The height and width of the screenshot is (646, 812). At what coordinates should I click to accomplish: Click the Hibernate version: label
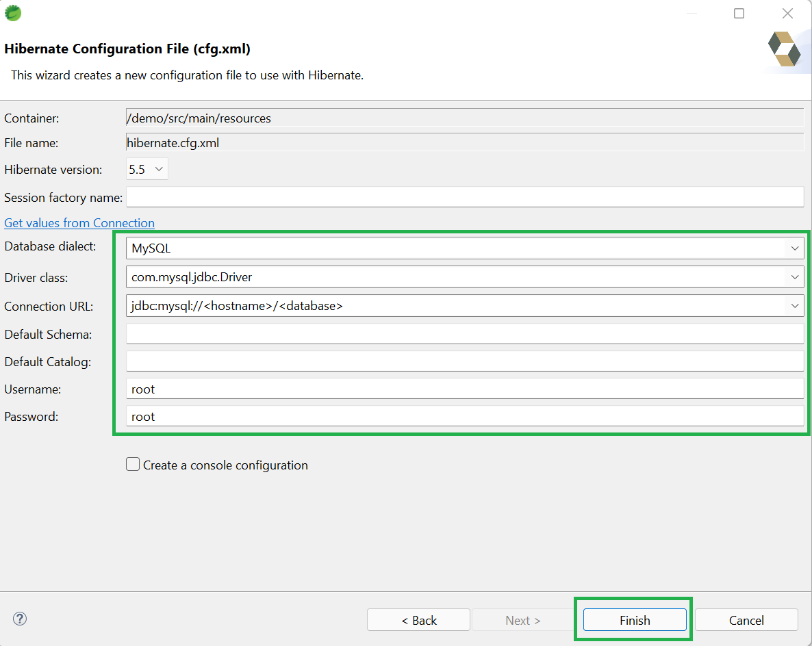click(x=53, y=170)
